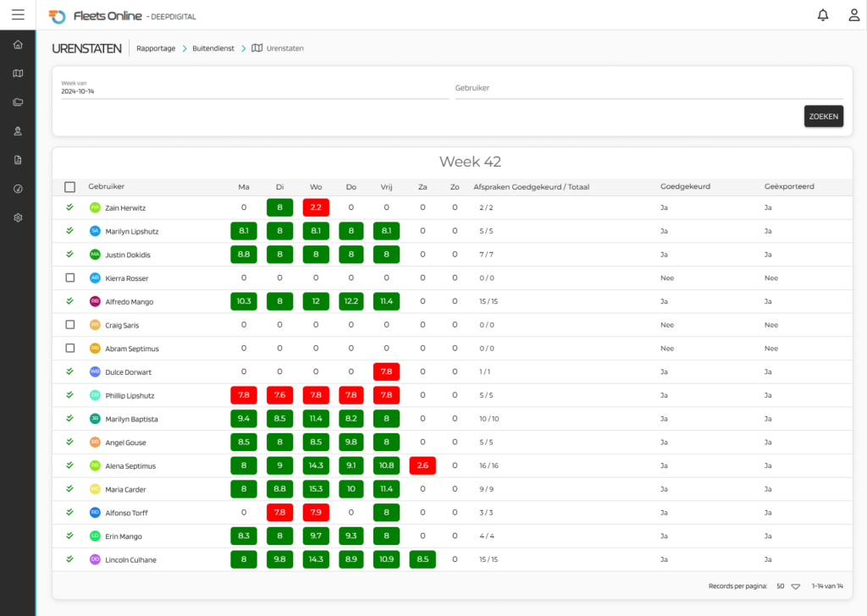The image size is (867, 616).
Task: Open the Gebruiker filter field
Action: (x=649, y=88)
